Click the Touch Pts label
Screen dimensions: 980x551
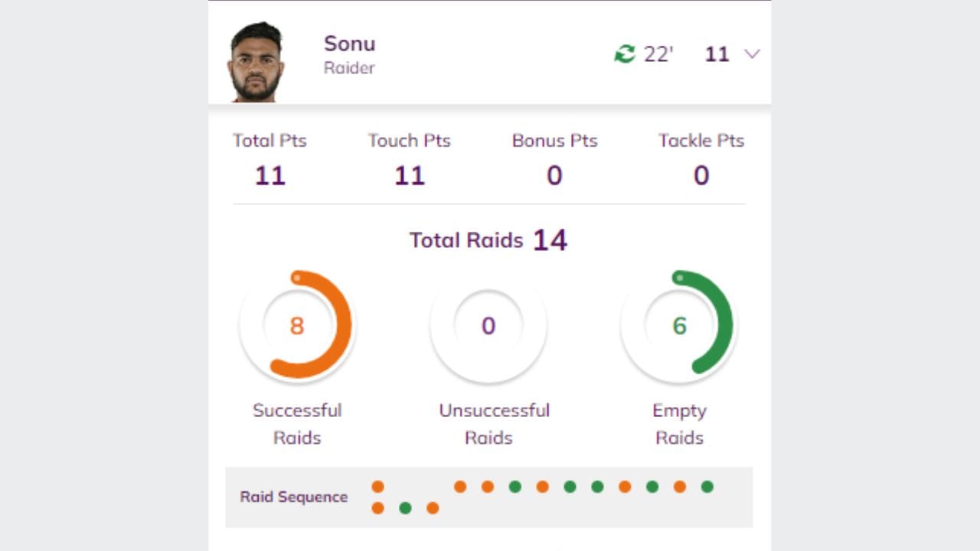409,141
